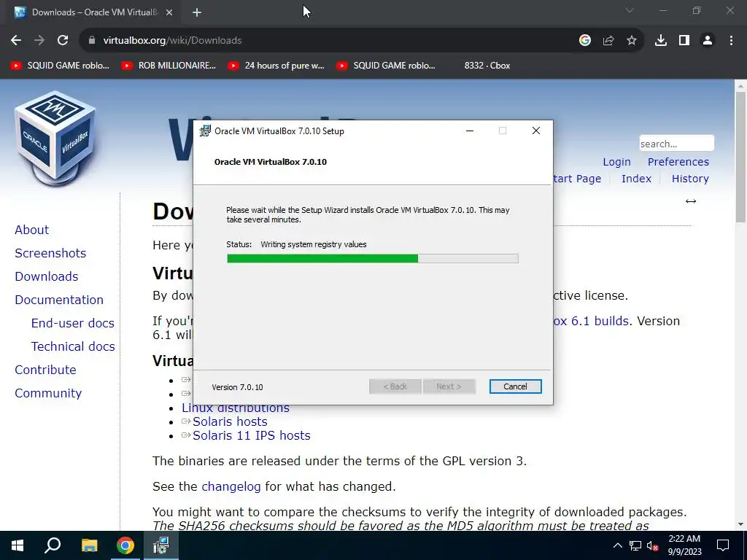Open a new tab with plus button
The height and width of the screenshot is (560, 747).
tap(197, 12)
